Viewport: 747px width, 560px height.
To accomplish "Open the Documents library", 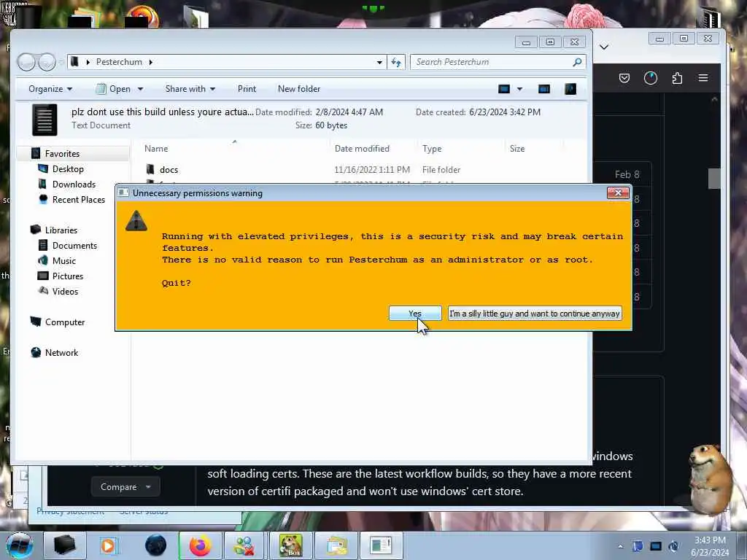I will [74, 245].
